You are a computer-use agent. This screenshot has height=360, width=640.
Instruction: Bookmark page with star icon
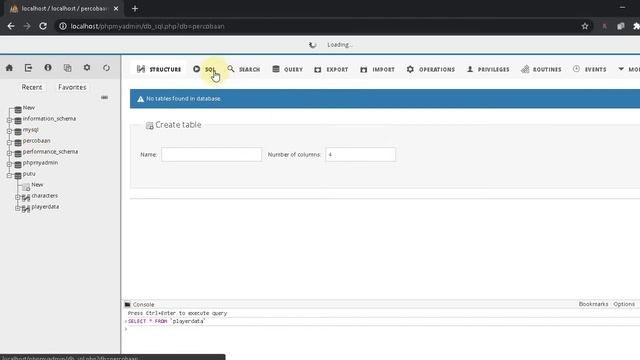(585, 26)
